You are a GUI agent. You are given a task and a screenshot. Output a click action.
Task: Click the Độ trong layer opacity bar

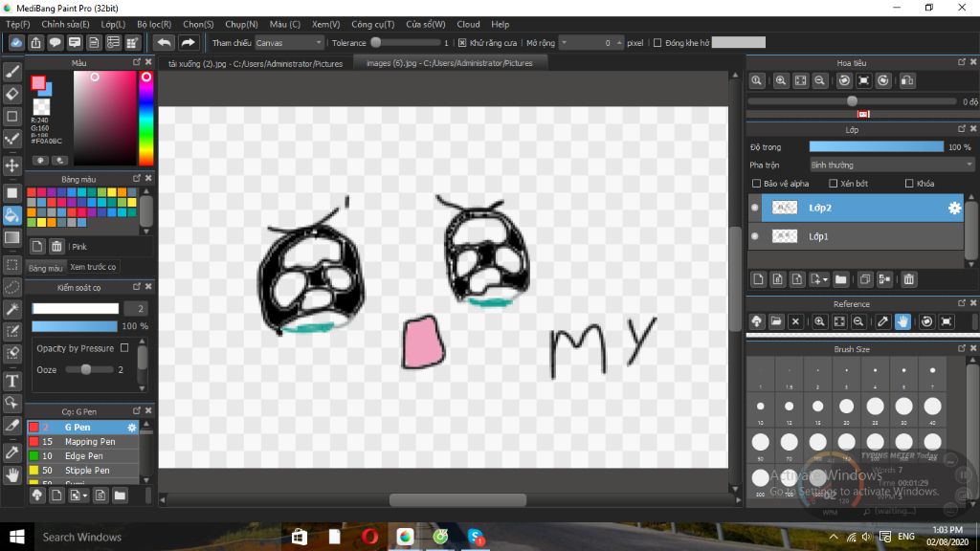coord(877,146)
